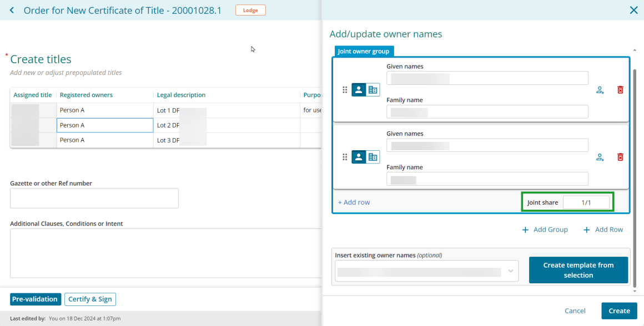Click into Additional Clauses, Conditions or Intent box
This screenshot has height=326, width=644.
[165, 253]
